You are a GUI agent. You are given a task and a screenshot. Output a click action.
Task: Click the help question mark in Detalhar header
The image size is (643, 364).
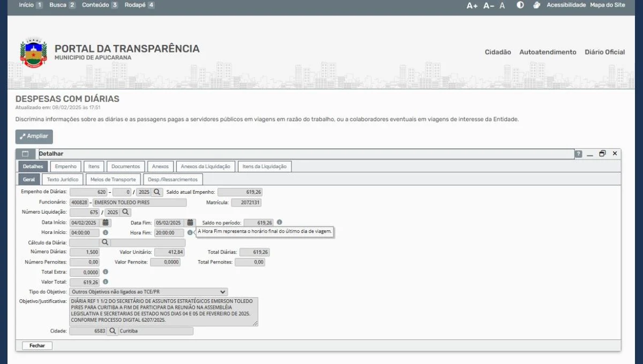pos(579,154)
